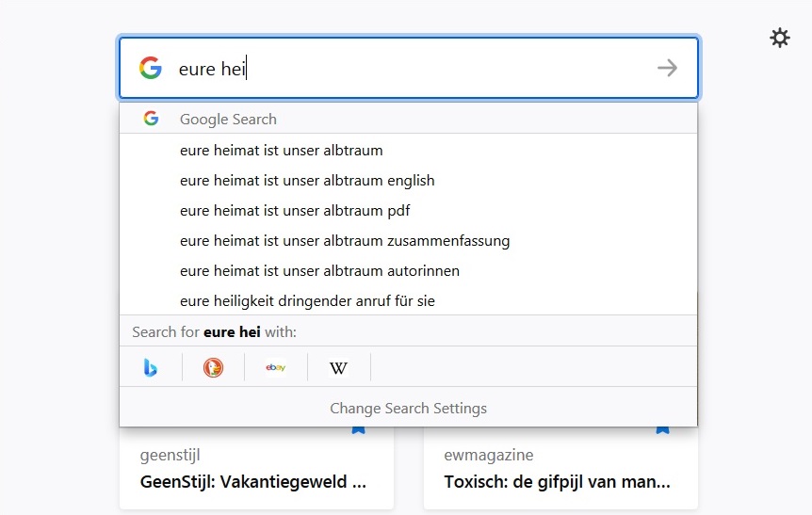The height and width of the screenshot is (515, 812).
Task: Click the Google logo in search box
Action: tap(151, 68)
